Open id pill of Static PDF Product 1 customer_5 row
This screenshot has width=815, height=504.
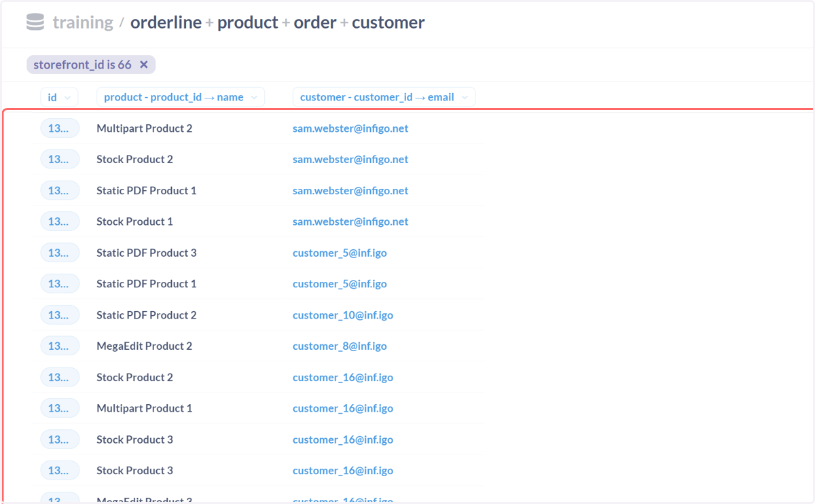coord(60,284)
